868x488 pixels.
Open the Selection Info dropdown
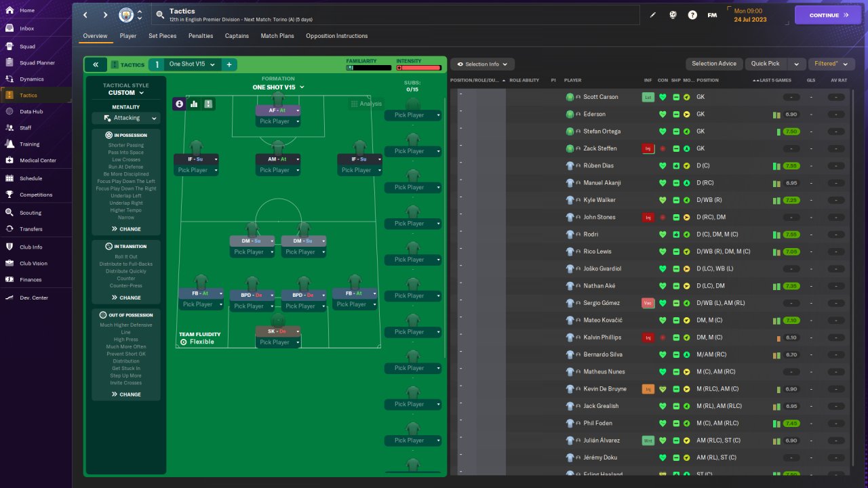(482, 64)
